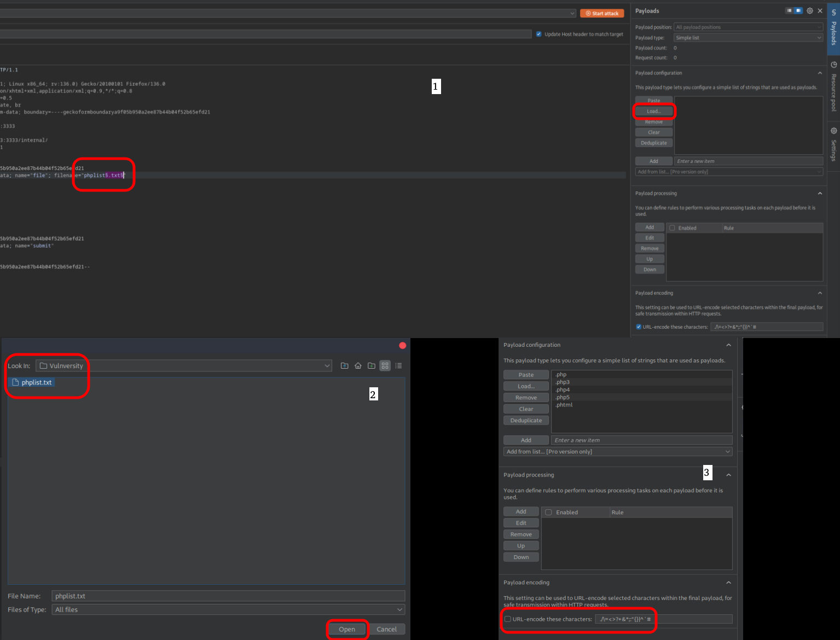Switch file dialog to details list view
Image resolution: width=840 pixels, height=640 pixels.
coord(398,365)
